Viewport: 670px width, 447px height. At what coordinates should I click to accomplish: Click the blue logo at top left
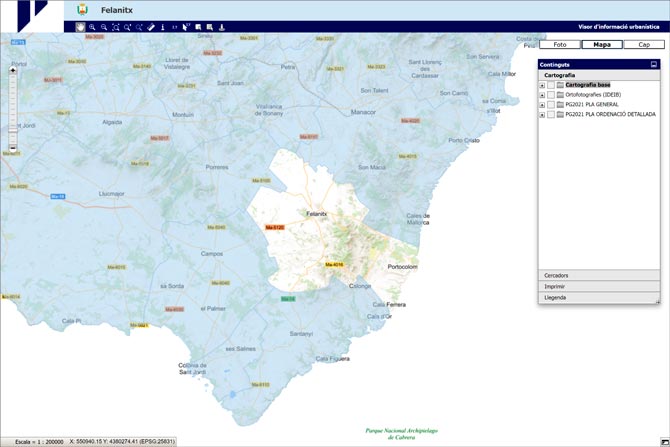pyautogui.click(x=32, y=15)
